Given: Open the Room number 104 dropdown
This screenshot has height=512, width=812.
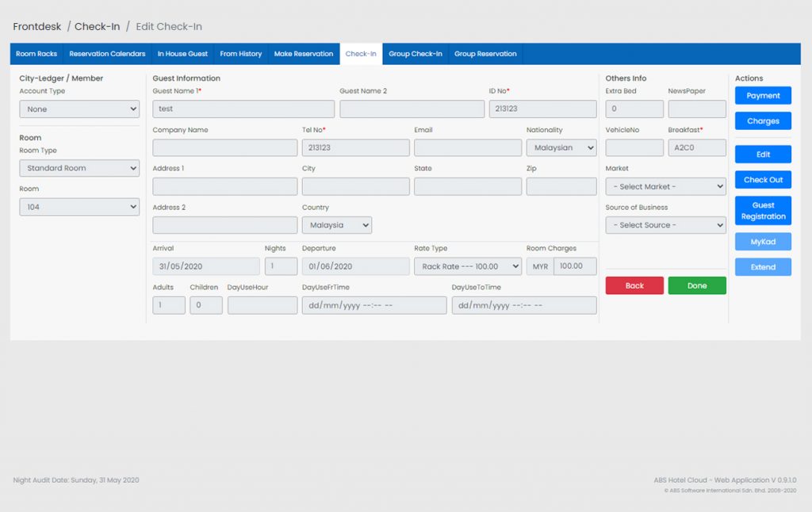Looking at the screenshot, I should point(79,207).
